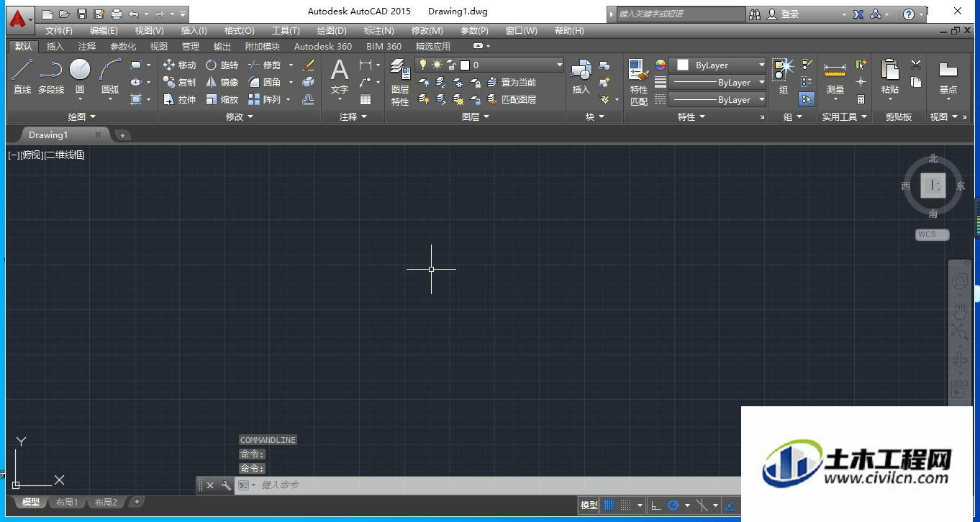Toggle layer on/off lightbulb icon
The image size is (980, 522).
pyautogui.click(x=423, y=65)
